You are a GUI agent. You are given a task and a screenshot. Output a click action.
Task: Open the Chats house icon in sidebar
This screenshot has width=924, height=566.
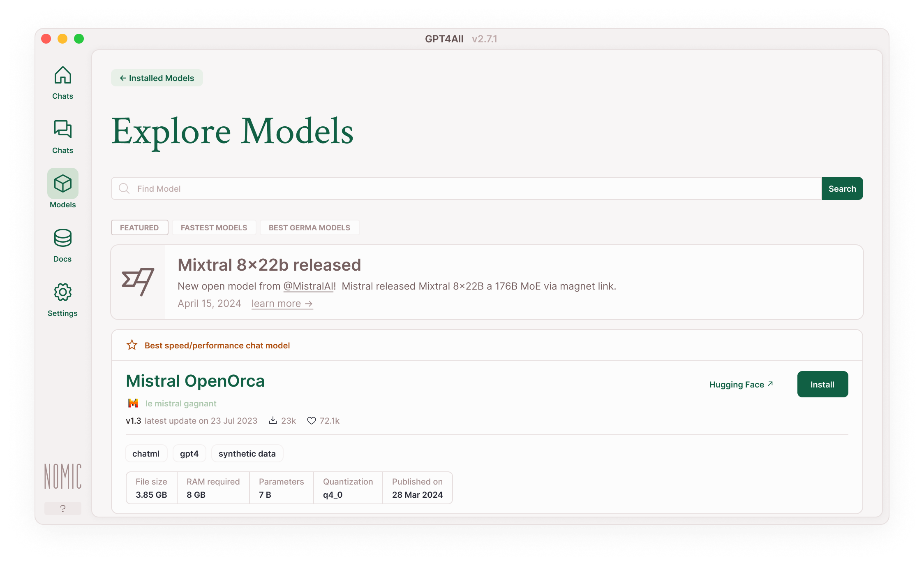pos(62,75)
